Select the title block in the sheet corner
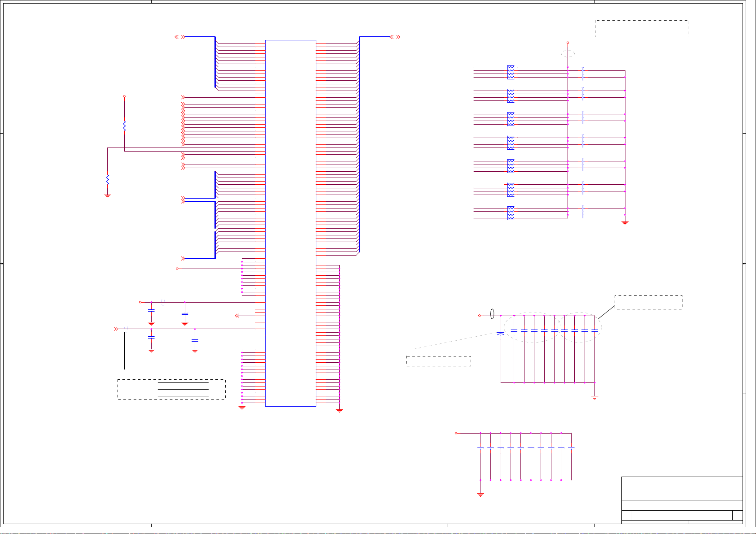The image size is (756, 534). click(682, 500)
